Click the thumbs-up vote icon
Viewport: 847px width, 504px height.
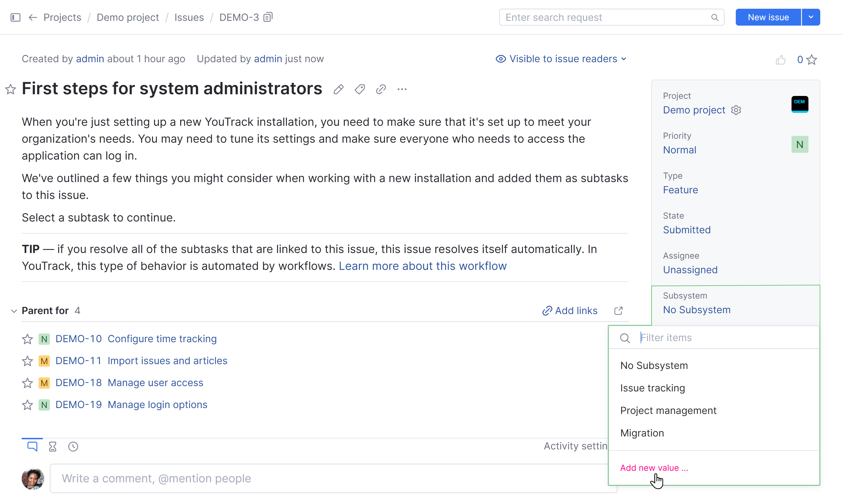click(781, 60)
